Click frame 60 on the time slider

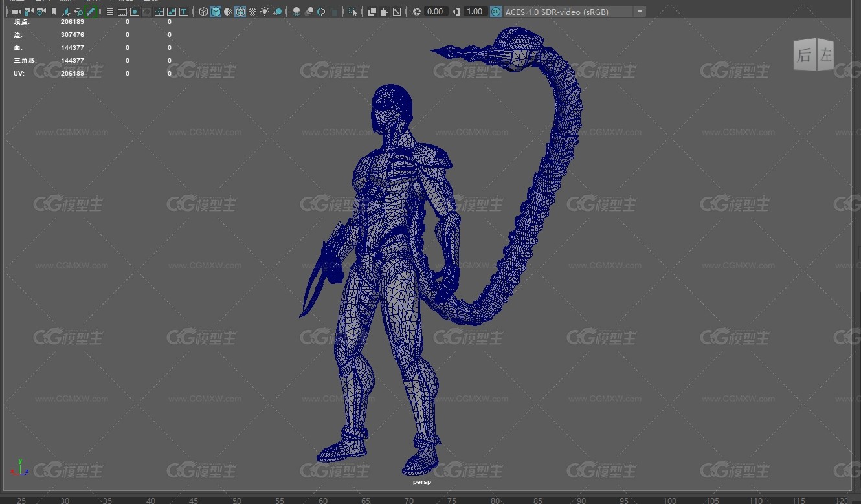tap(322, 500)
